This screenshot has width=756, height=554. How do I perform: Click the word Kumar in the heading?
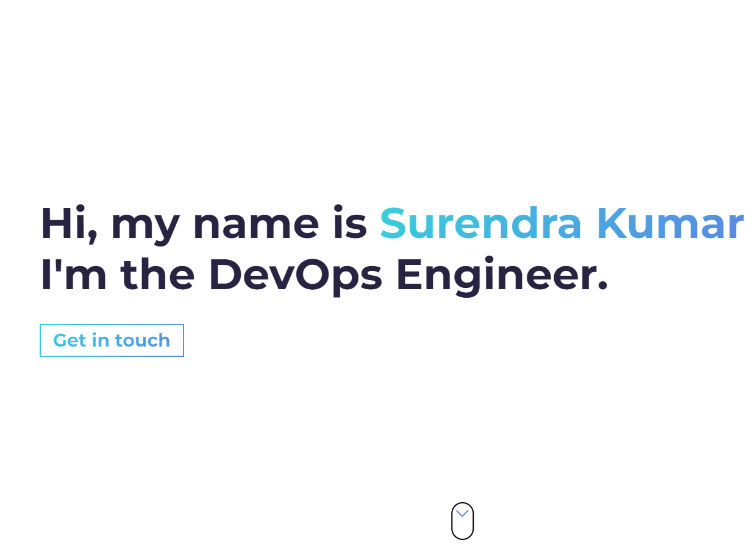(670, 223)
